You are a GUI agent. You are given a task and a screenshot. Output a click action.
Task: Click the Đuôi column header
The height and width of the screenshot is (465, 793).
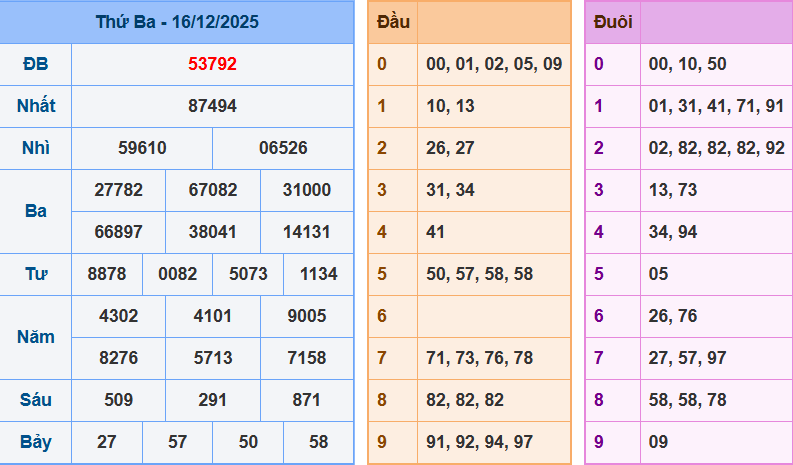[x=612, y=22]
